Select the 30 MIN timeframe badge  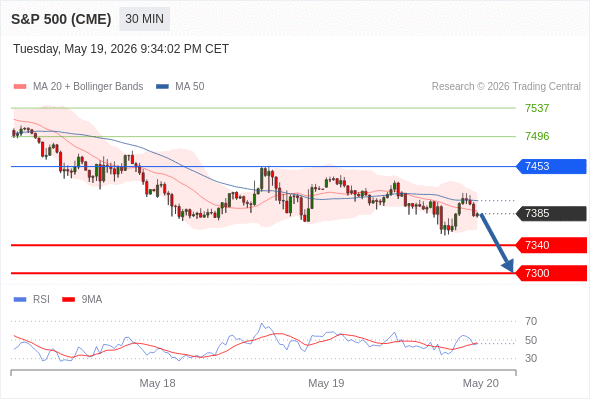(144, 19)
